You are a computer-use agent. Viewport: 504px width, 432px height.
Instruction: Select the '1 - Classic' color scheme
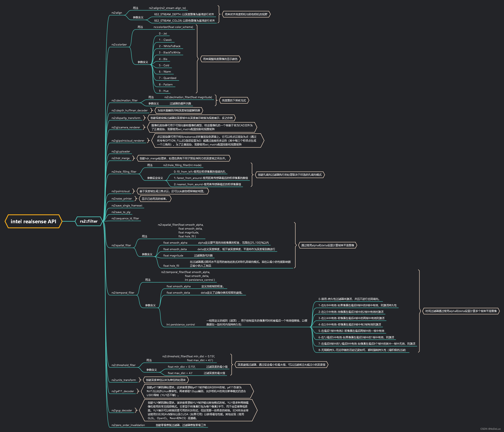click(165, 40)
